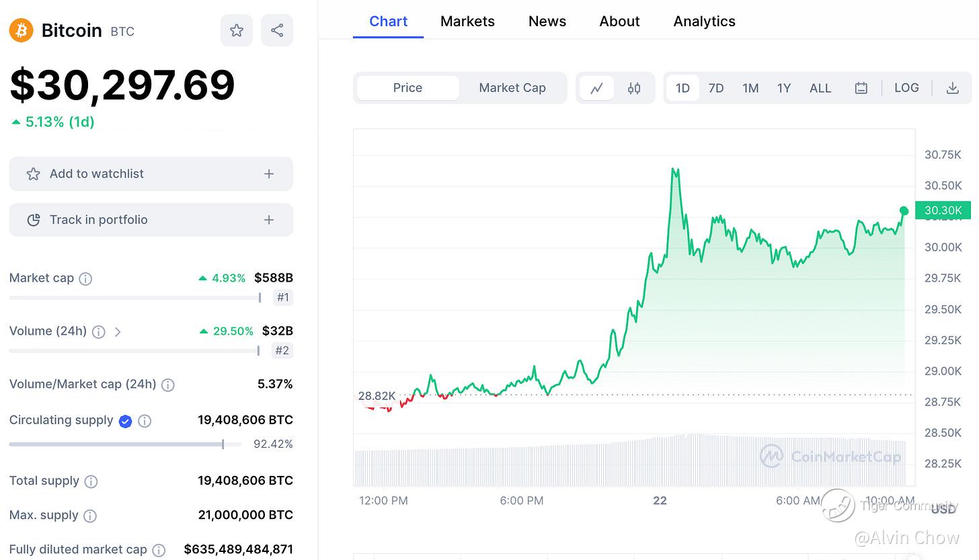Click the 22 date axis label
Viewport: 979px width, 560px height.
pyautogui.click(x=660, y=501)
